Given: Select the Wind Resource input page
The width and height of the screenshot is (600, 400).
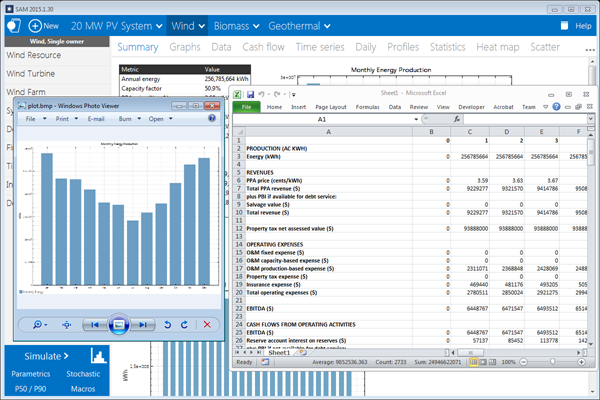Looking at the screenshot, I should [36, 57].
